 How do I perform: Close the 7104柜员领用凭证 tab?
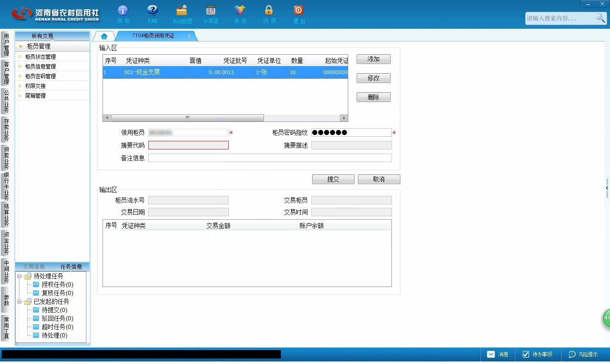pyautogui.click(x=189, y=36)
